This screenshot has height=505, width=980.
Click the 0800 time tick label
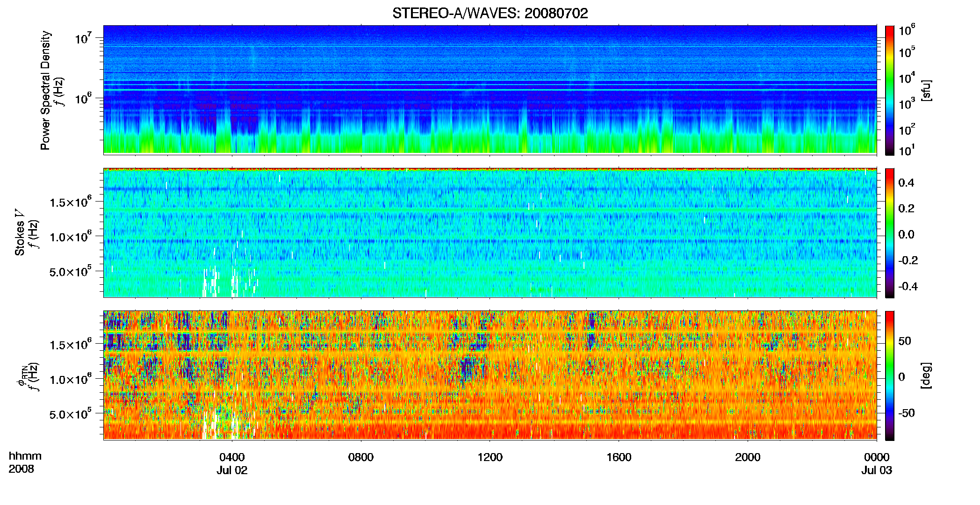coord(361,457)
